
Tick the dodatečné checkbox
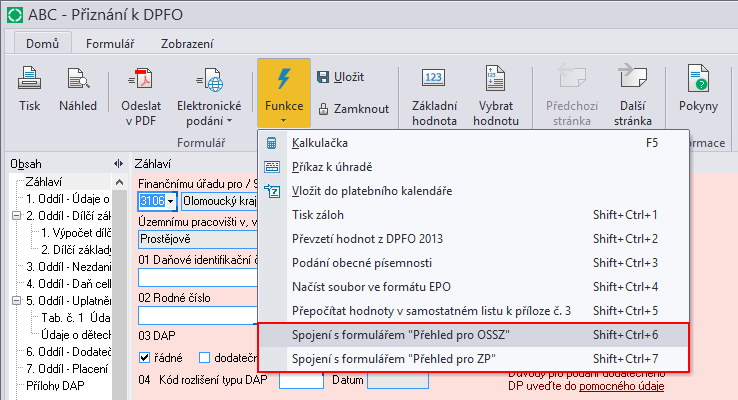(205, 357)
